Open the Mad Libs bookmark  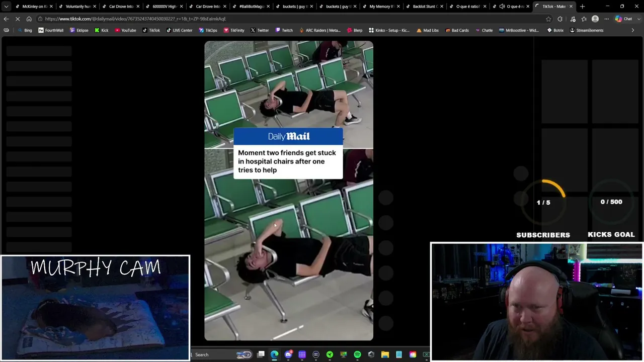click(x=427, y=30)
